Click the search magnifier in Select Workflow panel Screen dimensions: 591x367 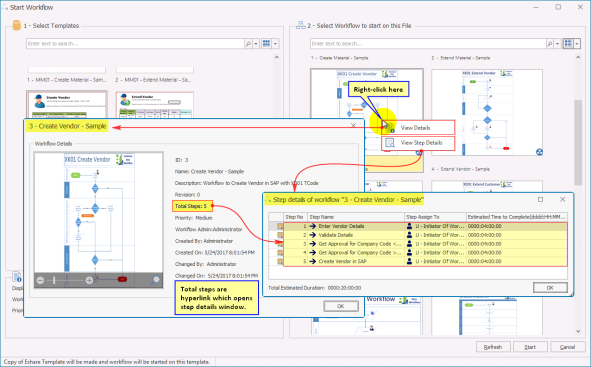pos(550,44)
